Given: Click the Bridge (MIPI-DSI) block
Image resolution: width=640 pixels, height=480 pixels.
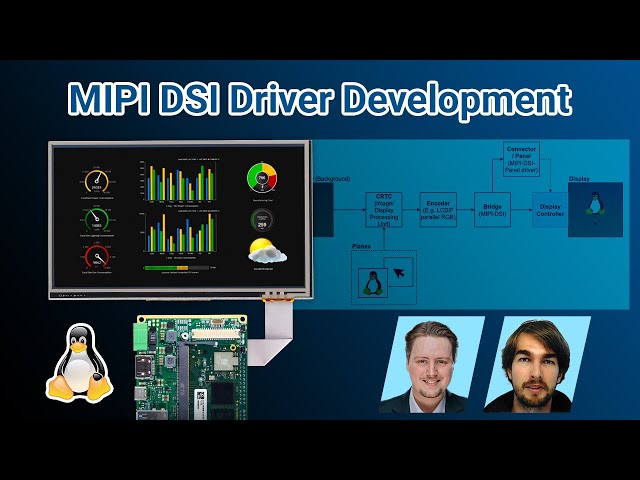Looking at the screenshot, I should click(x=492, y=210).
